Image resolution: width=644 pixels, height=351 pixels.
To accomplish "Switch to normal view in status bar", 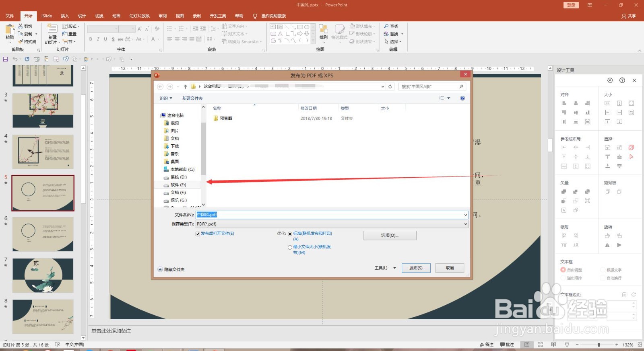I will click(527, 345).
